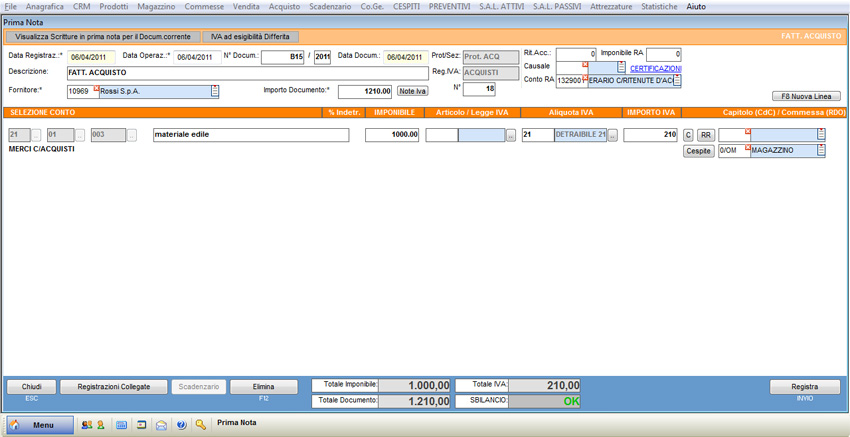Open help via the blue question mark icon
This screenshot has height=437, width=850.
click(x=181, y=425)
